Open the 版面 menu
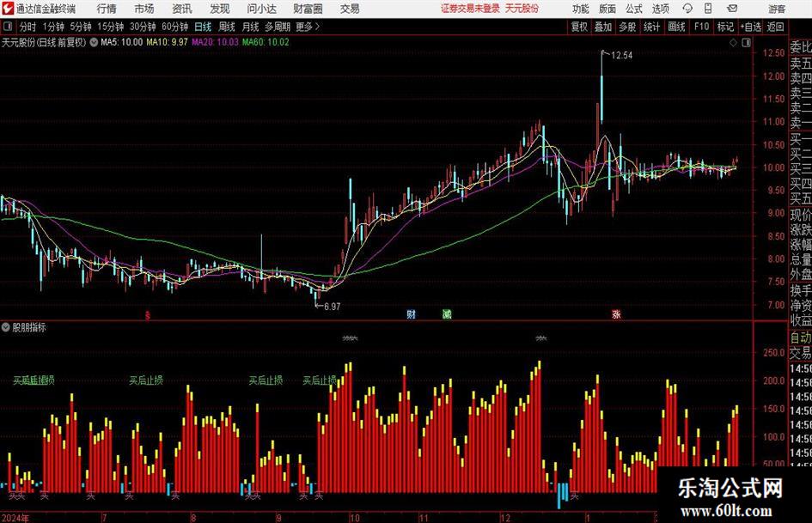 607,9
